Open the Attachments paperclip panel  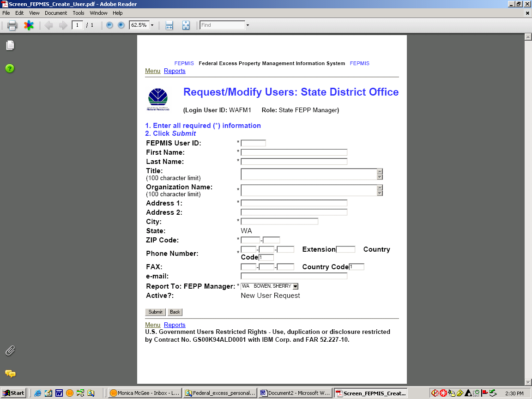coord(10,351)
